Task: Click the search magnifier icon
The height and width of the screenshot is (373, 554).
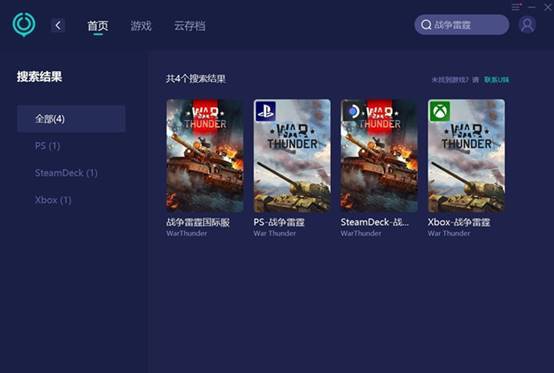Action: pos(426,25)
